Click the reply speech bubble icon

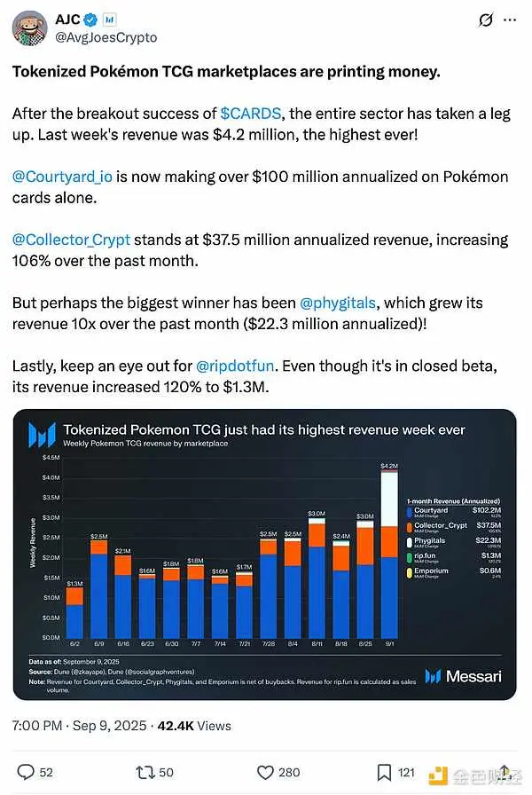tap(26, 772)
